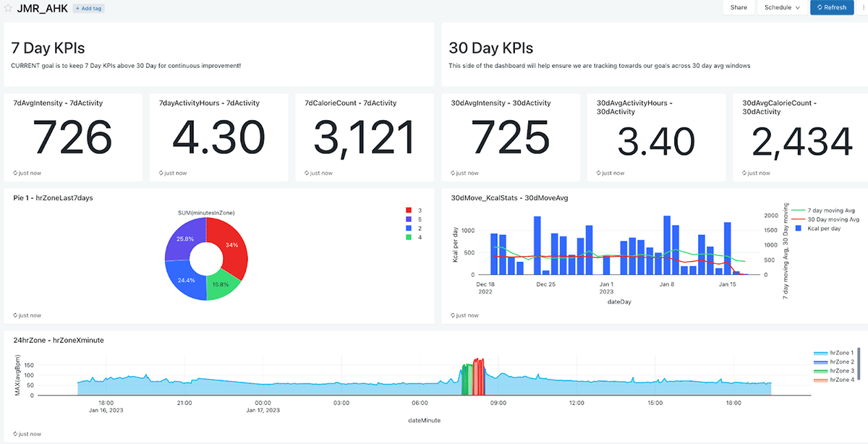868x444 pixels.
Task: Click red zone 3 legend swatch
Action: pyautogui.click(x=409, y=210)
